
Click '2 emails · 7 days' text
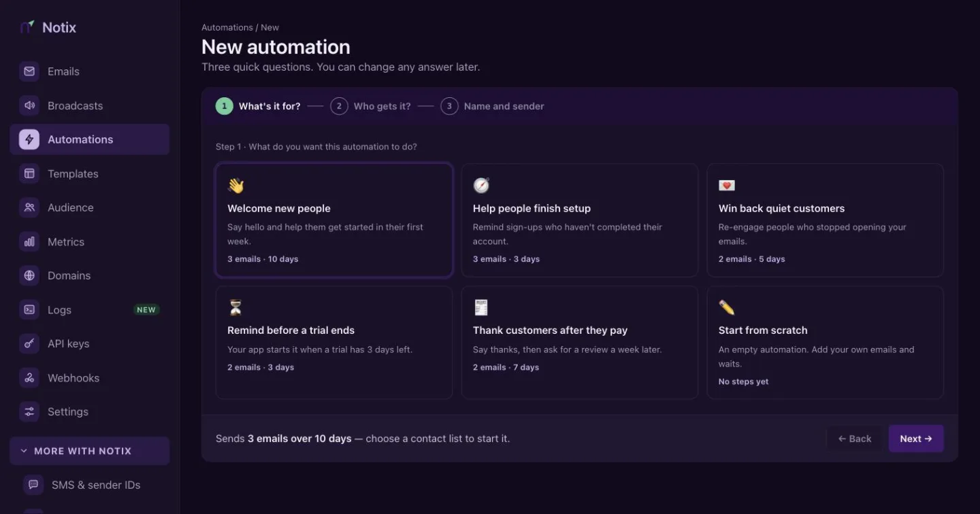coord(506,367)
